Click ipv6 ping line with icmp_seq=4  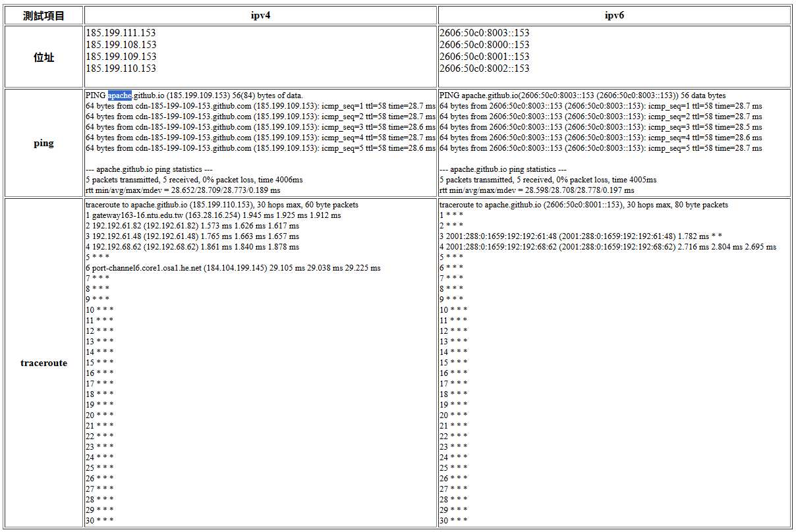pos(601,138)
